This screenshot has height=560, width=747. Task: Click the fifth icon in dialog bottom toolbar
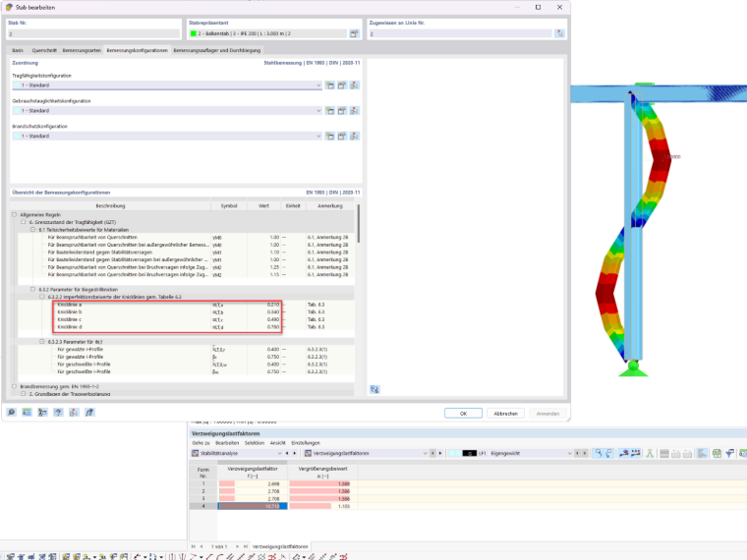[x=74, y=413]
